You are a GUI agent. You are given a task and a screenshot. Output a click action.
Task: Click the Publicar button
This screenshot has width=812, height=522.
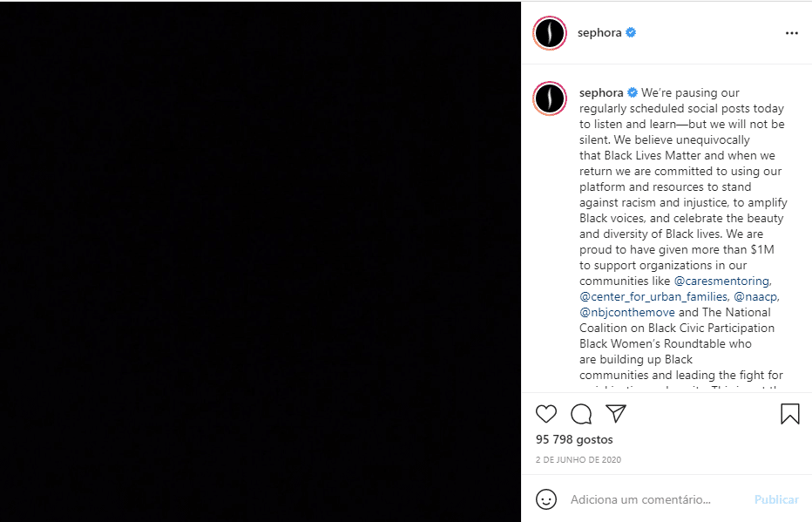pos(776,499)
